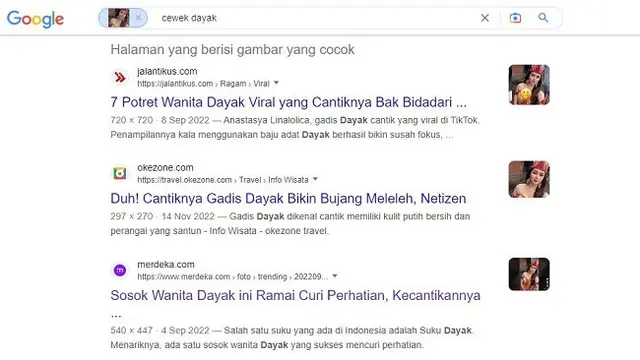Select the '720 × 720 · 8 Sep 2022' snippet text

(160, 120)
